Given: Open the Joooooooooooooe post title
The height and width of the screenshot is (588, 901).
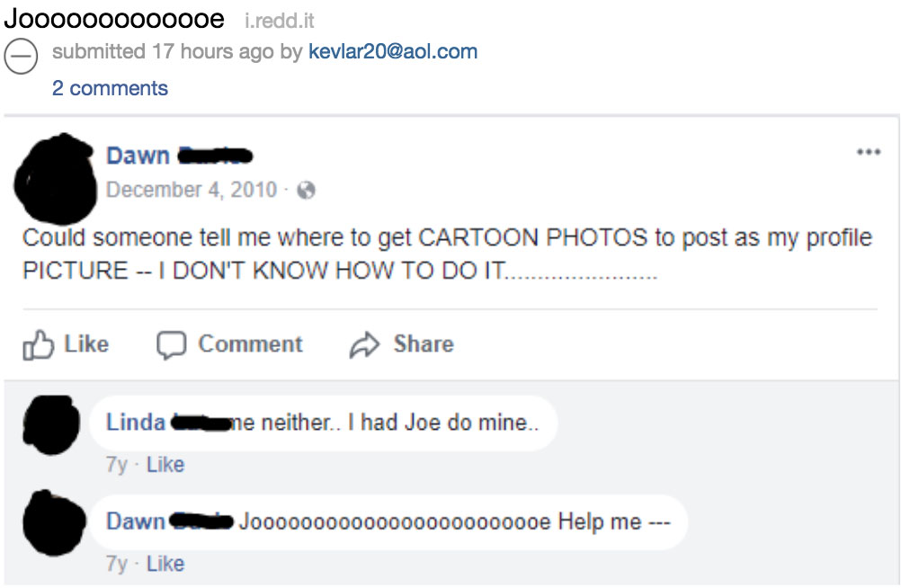Looking at the screenshot, I should (x=114, y=18).
